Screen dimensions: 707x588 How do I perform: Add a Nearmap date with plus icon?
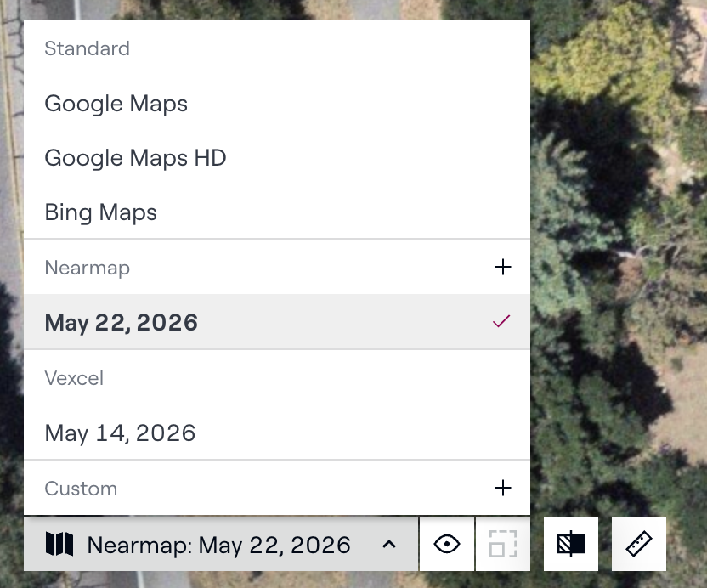503,267
